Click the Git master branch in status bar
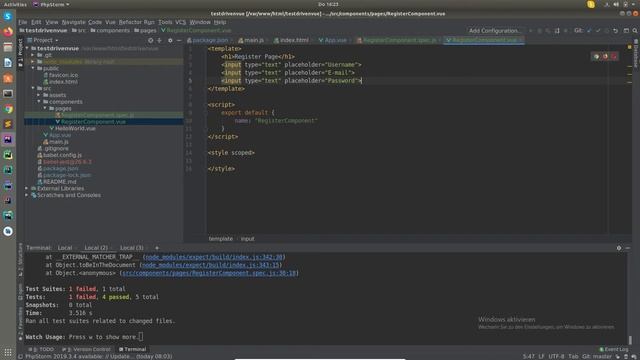The height and width of the screenshot is (360, 640). tap(596, 356)
